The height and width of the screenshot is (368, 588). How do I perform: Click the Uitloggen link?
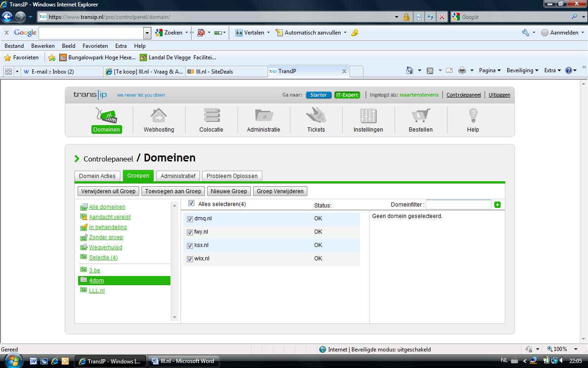click(499, 95)
